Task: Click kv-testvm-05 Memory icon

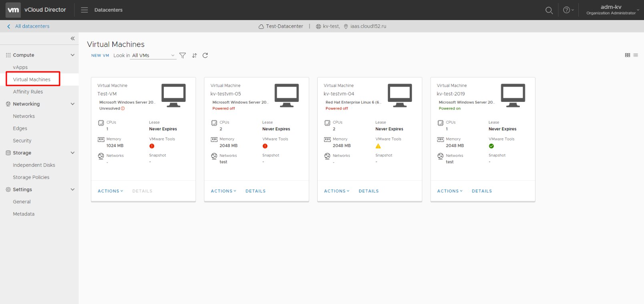Action: (214, 140)
